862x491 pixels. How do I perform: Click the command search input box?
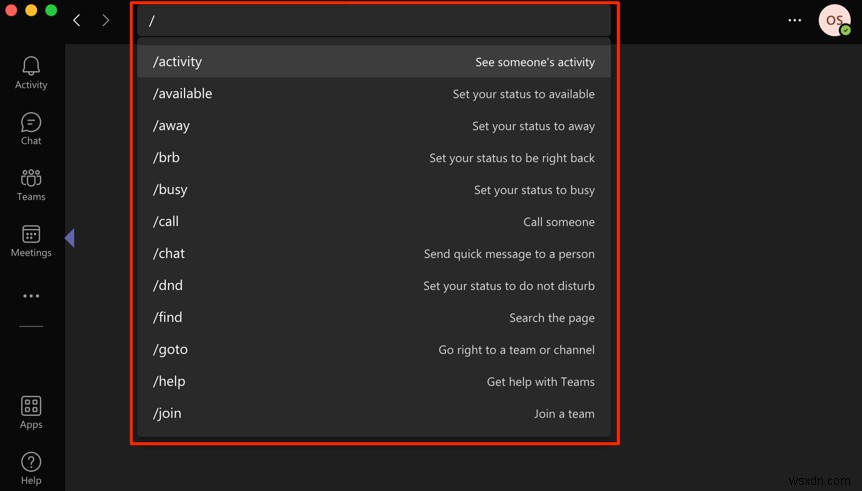374,20
